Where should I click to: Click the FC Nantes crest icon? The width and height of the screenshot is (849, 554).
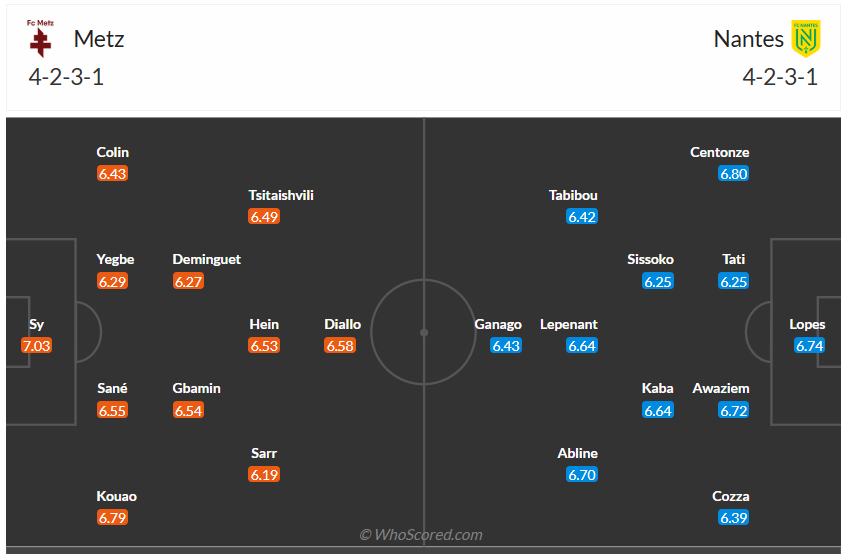pos(805,39)
